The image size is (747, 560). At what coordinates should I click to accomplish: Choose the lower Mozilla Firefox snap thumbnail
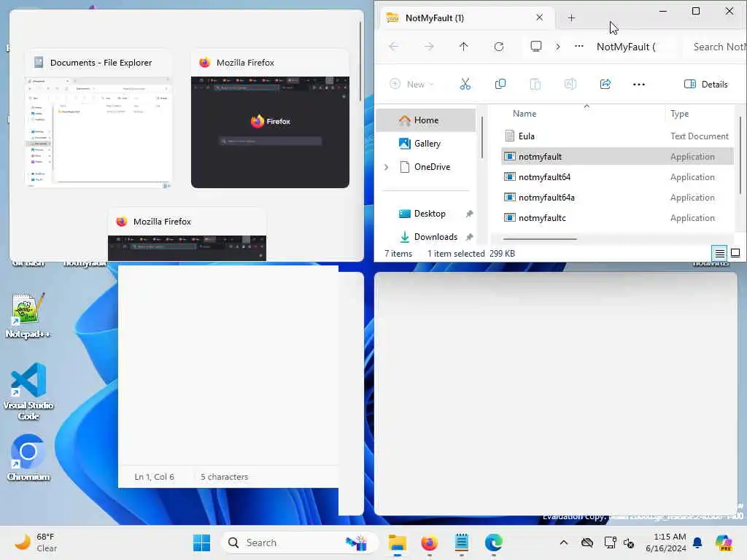tap(187, 235)
